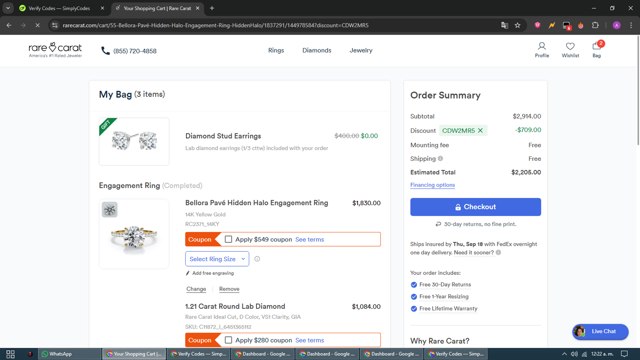Close the Verify Codes — SimplyCodes tab

[102, 8]
